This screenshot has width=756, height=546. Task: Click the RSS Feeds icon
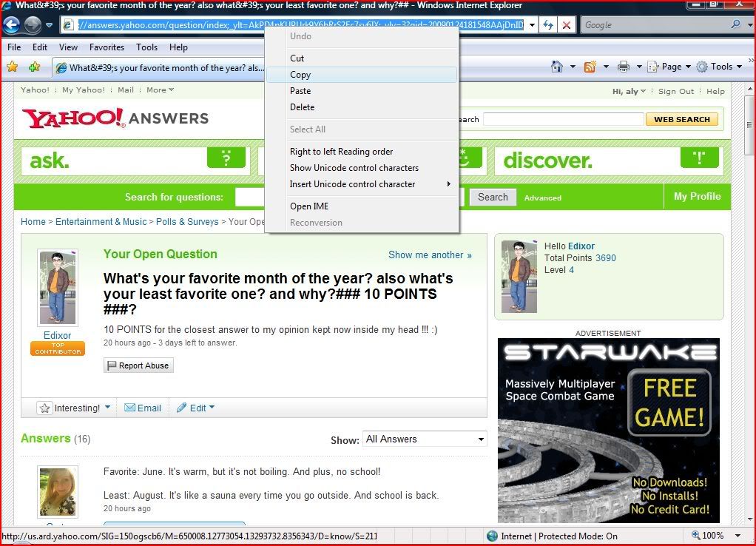(590, 67)
